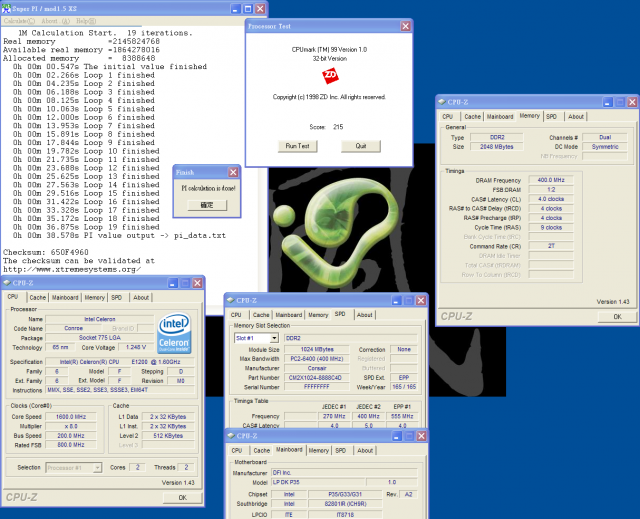
Task: Click the DRAM Frequency 400.0 MHz field
Action: (x=551, y=180)
